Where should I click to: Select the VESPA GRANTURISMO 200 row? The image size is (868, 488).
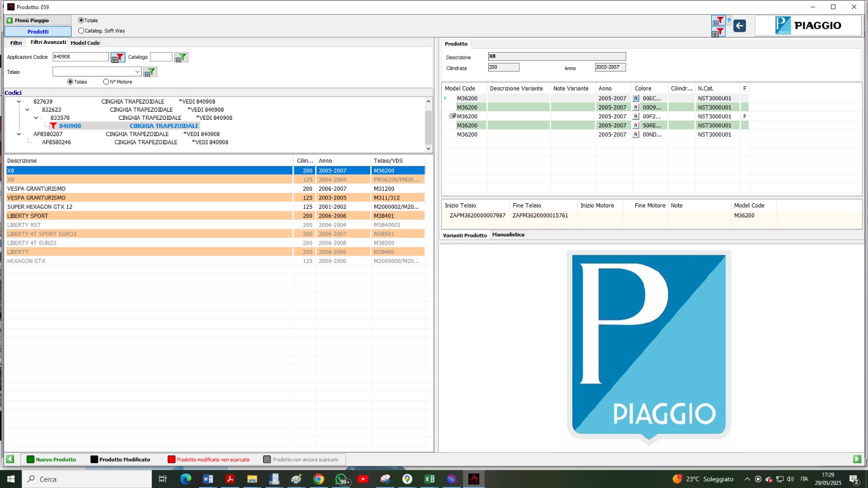point(149,189)
